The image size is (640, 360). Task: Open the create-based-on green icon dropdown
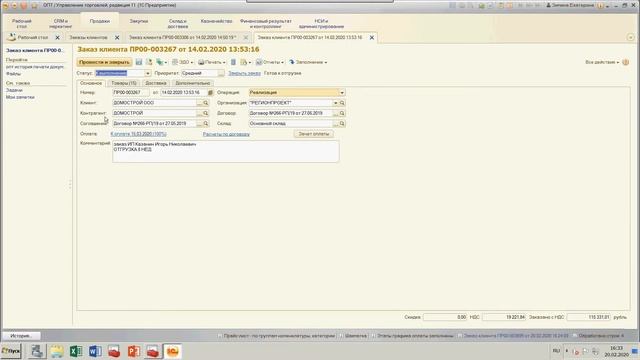pos(162,62)
